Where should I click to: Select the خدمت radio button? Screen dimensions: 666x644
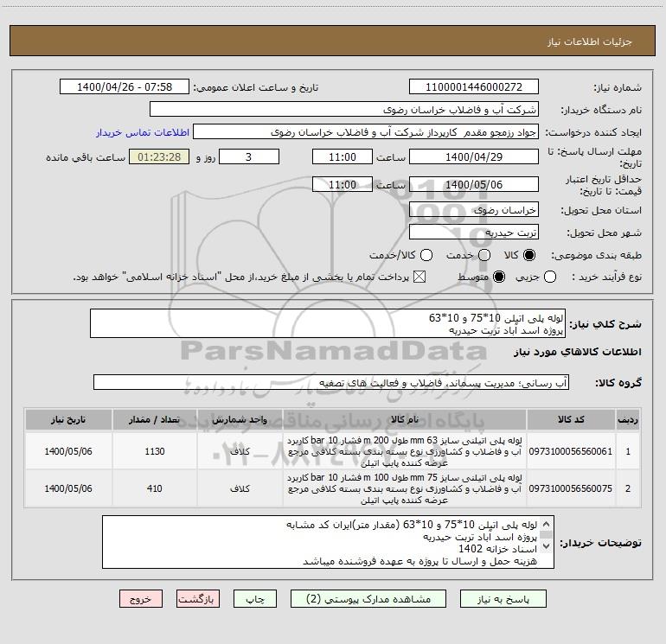(484, 255)
